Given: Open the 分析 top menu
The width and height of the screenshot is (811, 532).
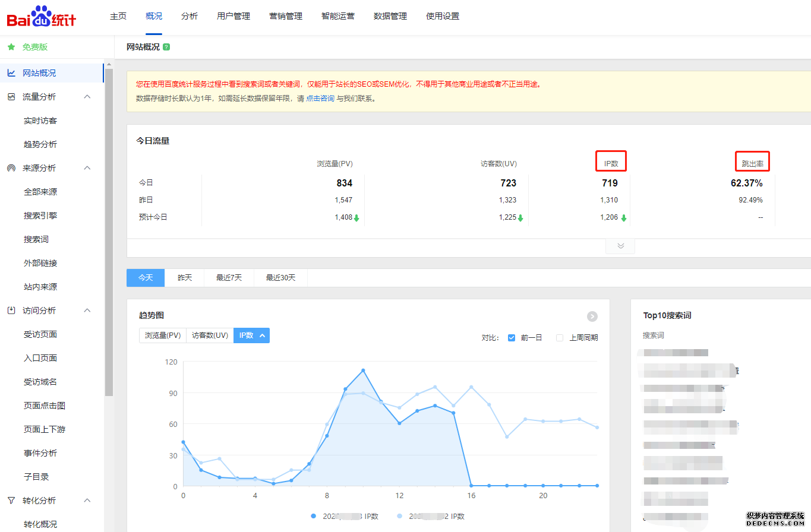Looking at the screenshot, I should (190, 16).
